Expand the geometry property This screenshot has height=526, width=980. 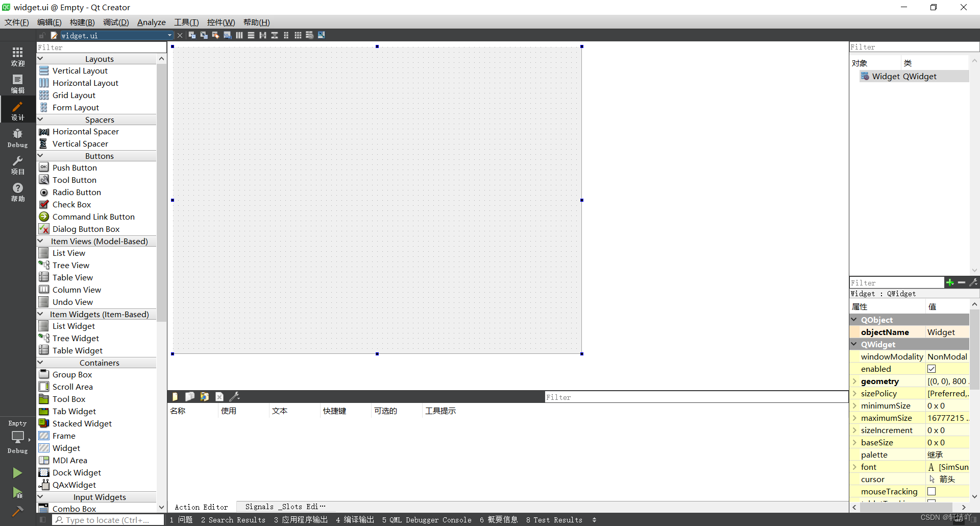pos(854,381)
